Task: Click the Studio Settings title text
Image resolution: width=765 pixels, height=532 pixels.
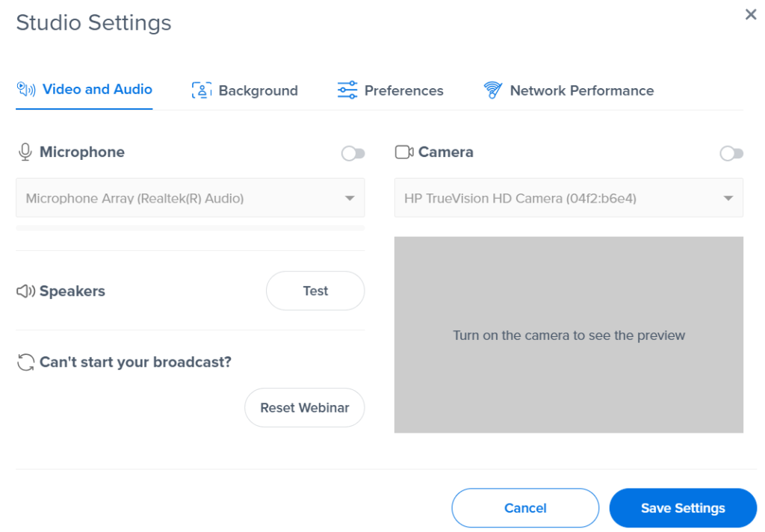Action: pos(93,23)
